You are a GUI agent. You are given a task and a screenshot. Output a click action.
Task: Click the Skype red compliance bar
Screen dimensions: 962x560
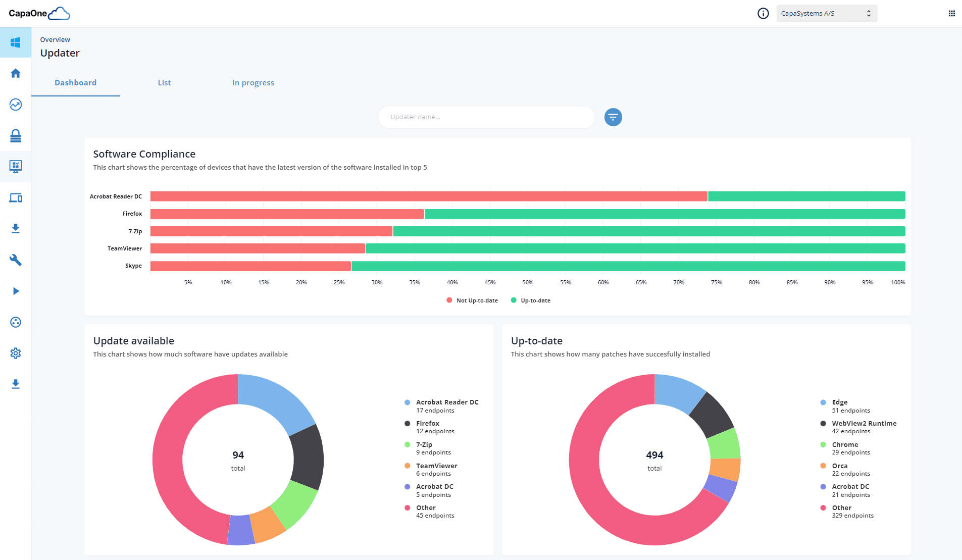click(250, 266)
